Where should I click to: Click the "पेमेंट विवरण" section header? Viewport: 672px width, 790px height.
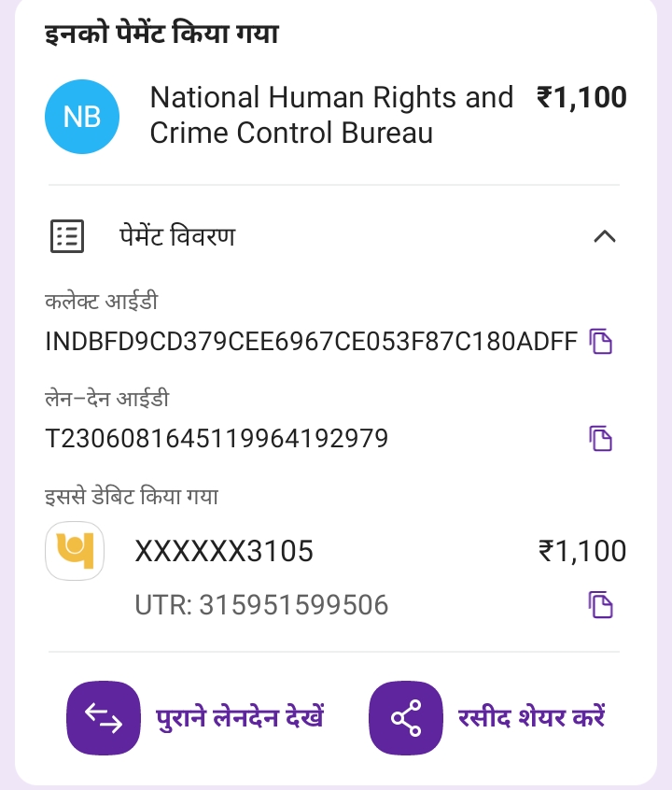(176, 237)
